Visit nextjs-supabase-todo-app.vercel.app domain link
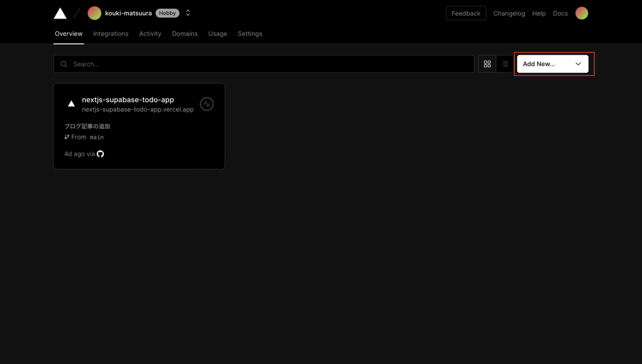 click(x=137, y=110)
